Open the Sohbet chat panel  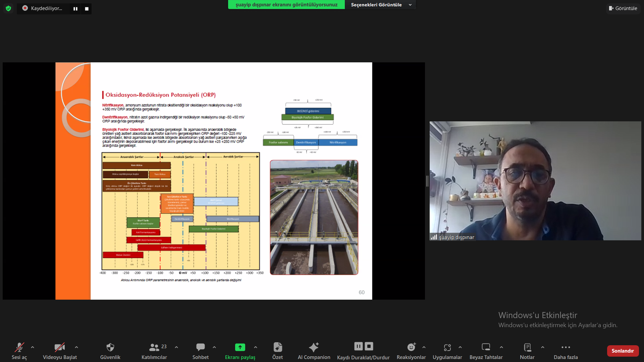coord(200,347)
